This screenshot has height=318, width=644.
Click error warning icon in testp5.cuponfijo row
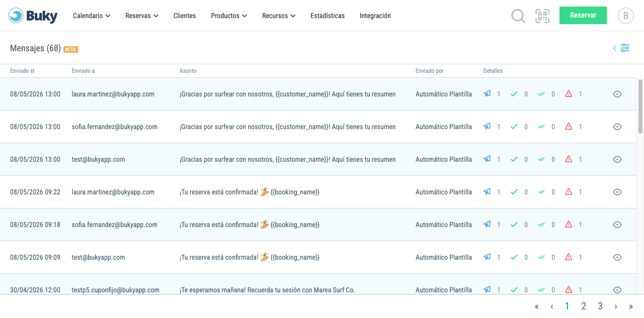[569, 289]
